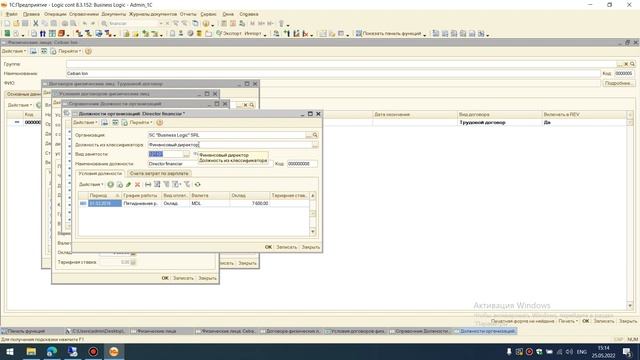Screen dimensions: 640x360
Task: Open Действия dropdown above Условия должности table
Action: click(x=91, y=184)
